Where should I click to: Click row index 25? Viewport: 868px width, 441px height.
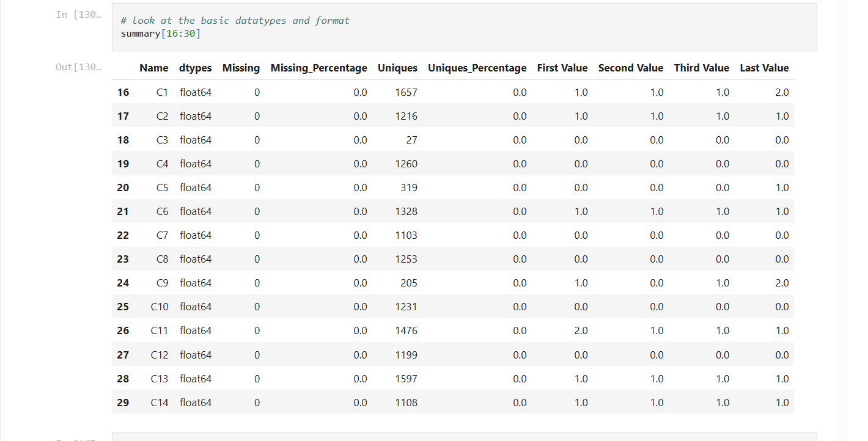tap(123, 307)
